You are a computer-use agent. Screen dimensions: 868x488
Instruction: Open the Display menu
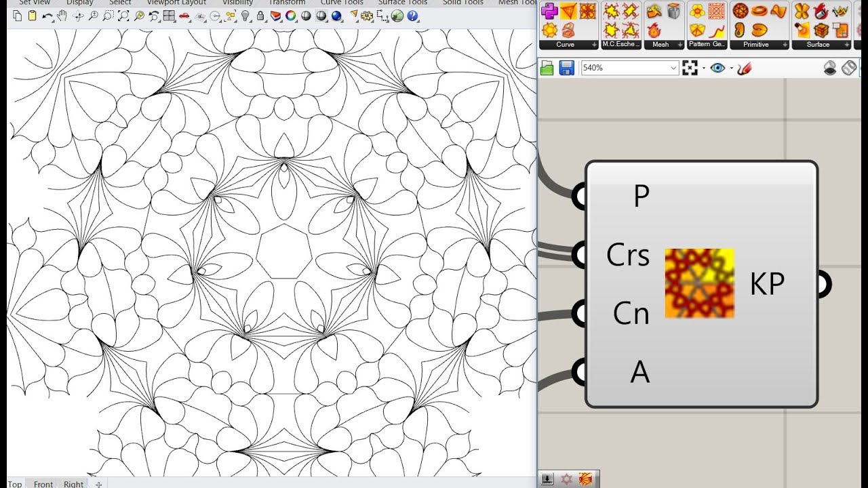(79, 3)
